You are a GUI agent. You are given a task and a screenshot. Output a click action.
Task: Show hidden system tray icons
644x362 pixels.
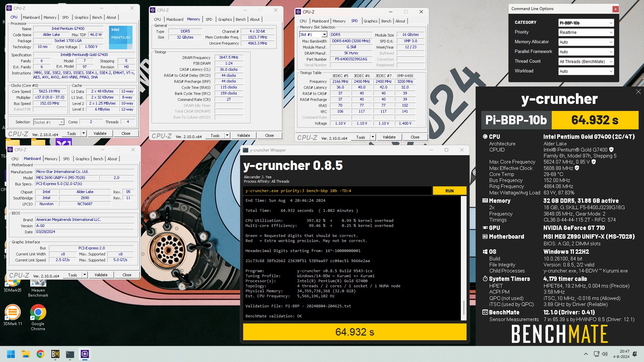pyautogui.click(x=586, y=354)
